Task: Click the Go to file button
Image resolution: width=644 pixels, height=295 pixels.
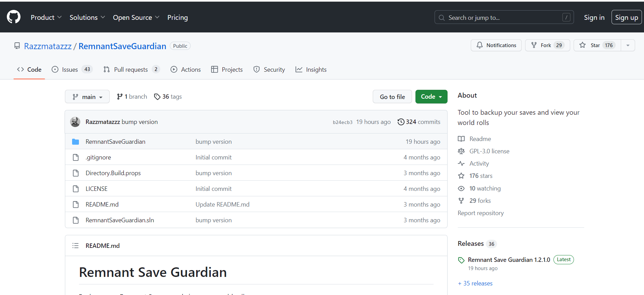Action: 392,97
